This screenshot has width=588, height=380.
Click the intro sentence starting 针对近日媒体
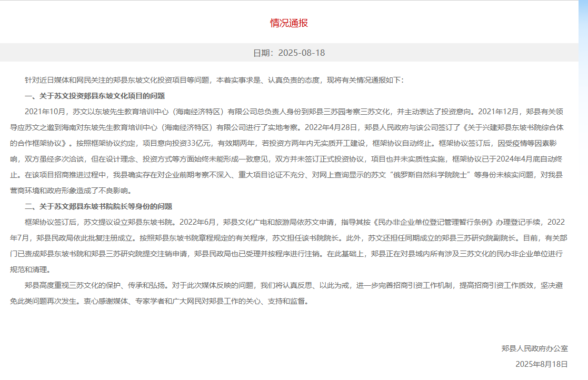pos(105,81)
